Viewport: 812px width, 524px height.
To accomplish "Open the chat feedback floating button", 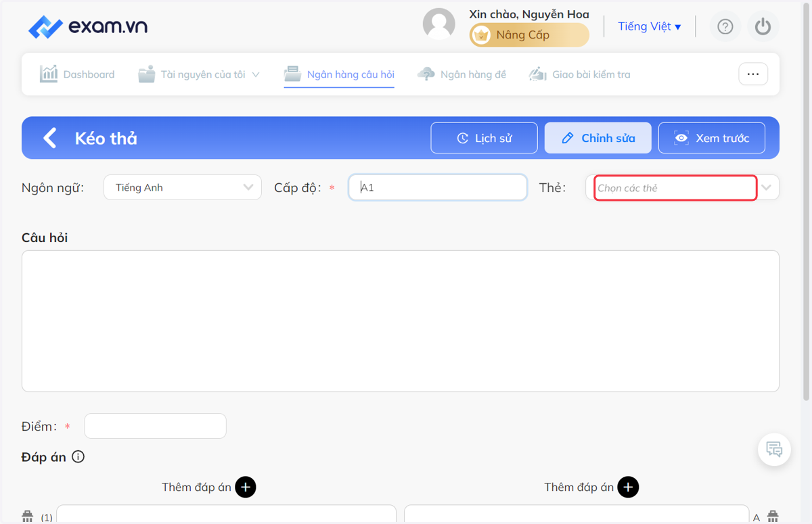I will point(775,450).
